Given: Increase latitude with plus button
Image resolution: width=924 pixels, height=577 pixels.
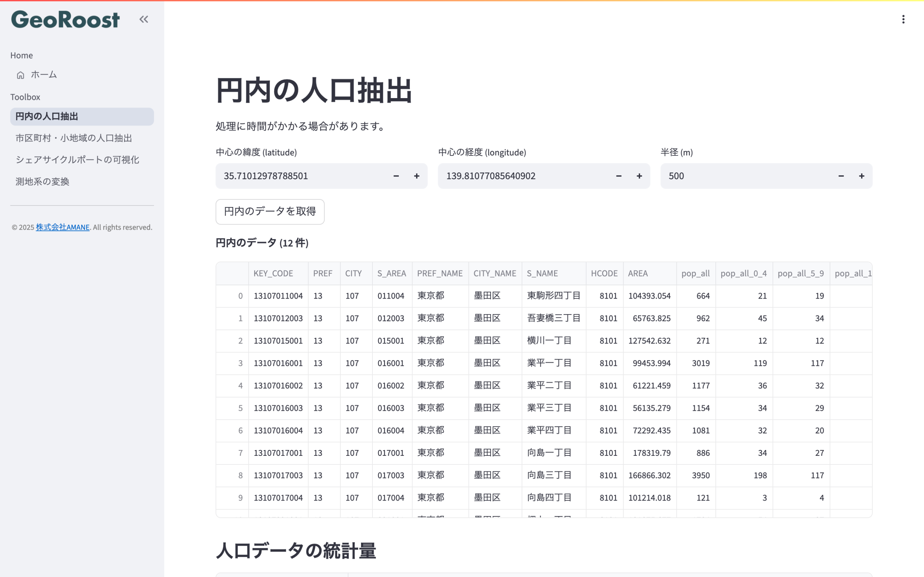Looking at the screenshot, I should click(417, 176).
